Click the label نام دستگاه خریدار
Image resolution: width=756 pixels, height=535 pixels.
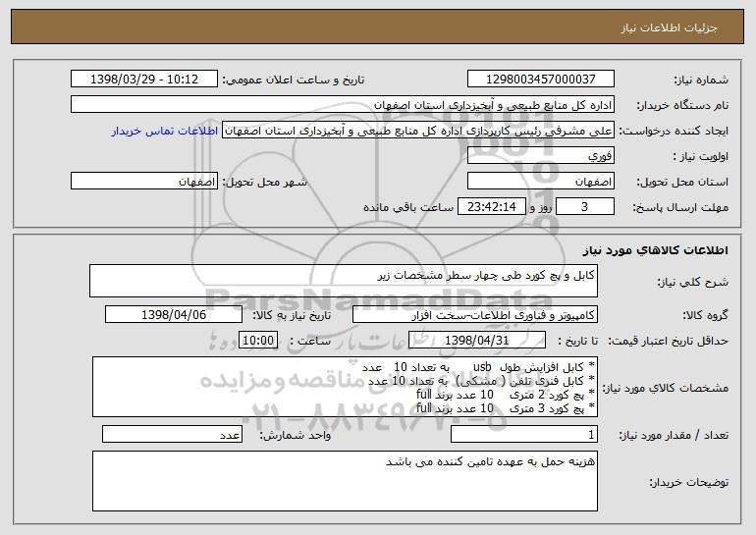[x=682, y=106]
